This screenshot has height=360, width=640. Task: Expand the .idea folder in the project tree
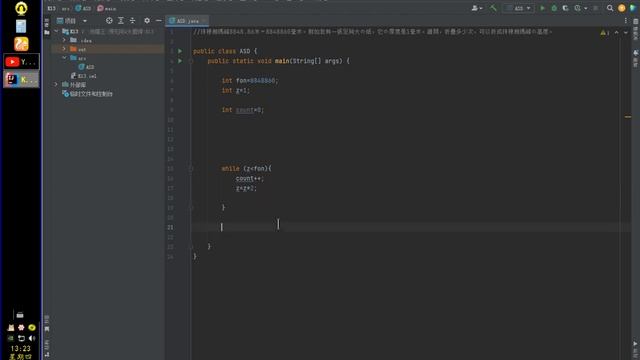[x=64, y=40]
